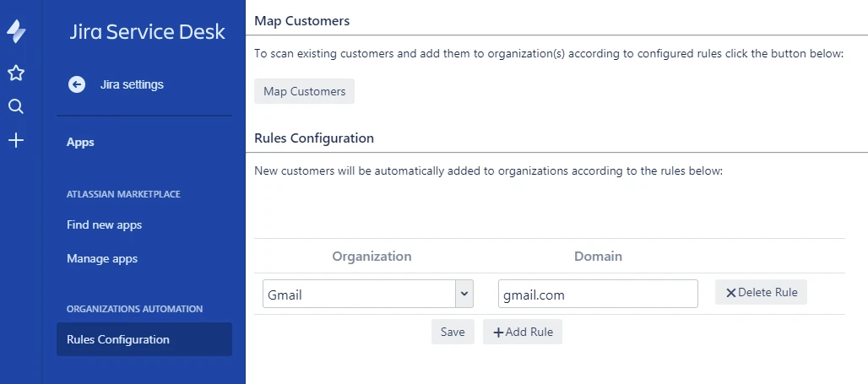
Task: Click the plus icon in Add Rule
Action: coord(498,332)
